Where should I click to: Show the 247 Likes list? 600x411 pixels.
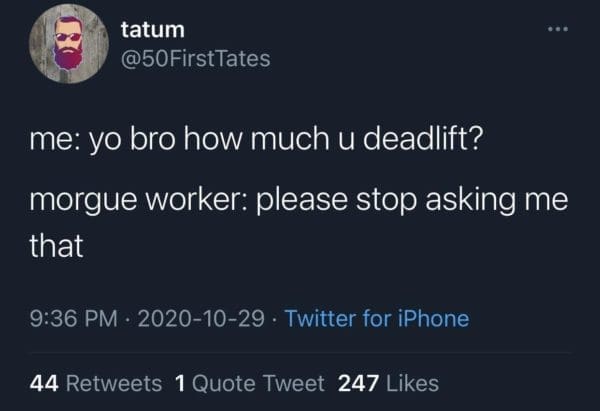[x=388, y=382]
